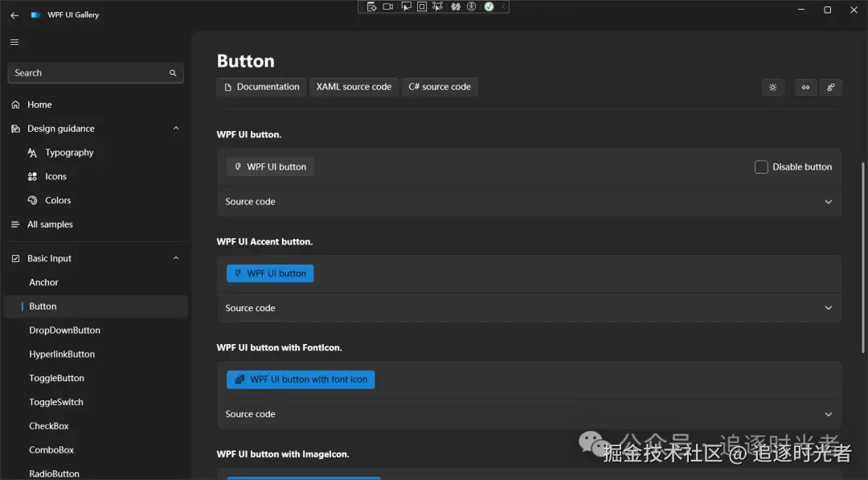View XAML source code
This screenshot has height=480, width=868.
[x=354, y=87]
